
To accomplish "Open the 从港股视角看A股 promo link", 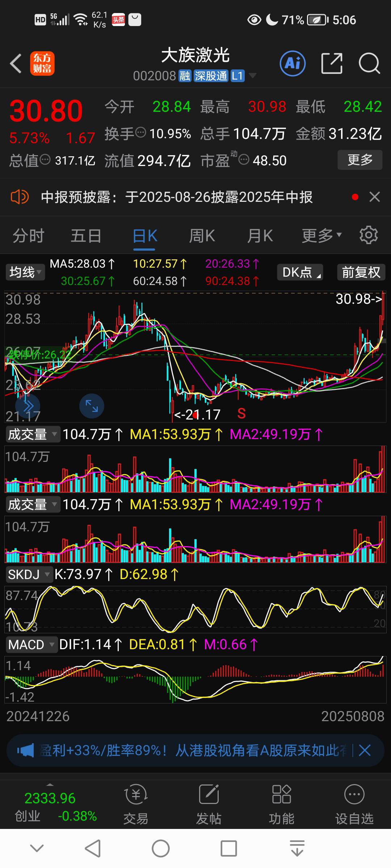I will [x=261, y=750].
